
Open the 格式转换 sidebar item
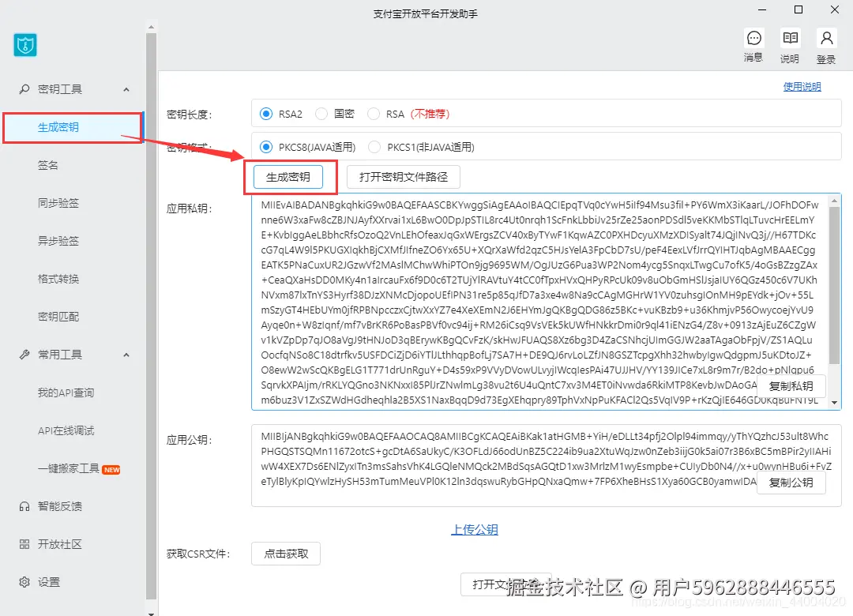click(x=58, y=279)
